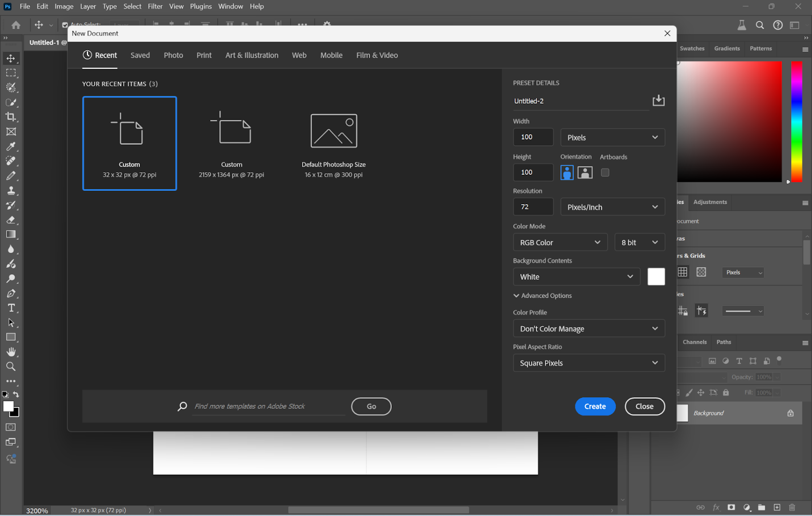Open Background Contents White dropdown
Screen dimensions: 812x516
click(x=576, y=277)
